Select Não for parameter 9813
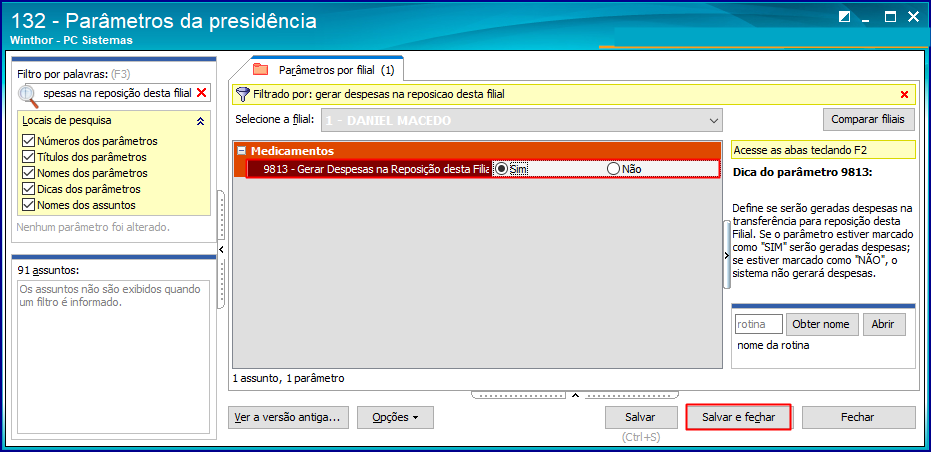This screenshot has height=452, width=931. click(613, 169)
